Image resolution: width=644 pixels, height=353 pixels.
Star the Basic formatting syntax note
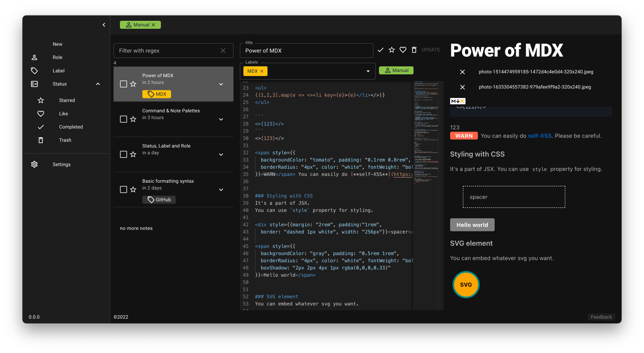pyautogui.click(x=133, y=189)
